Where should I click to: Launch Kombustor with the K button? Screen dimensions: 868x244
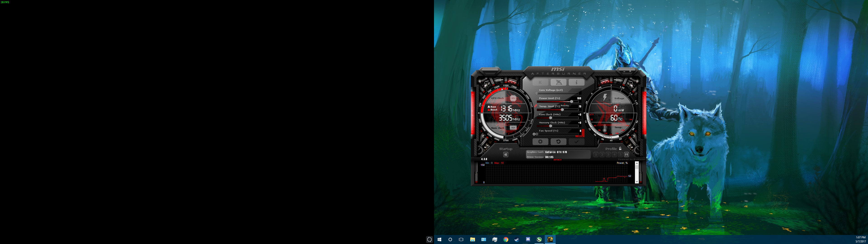pyautogui.click(x=540, y=82)
